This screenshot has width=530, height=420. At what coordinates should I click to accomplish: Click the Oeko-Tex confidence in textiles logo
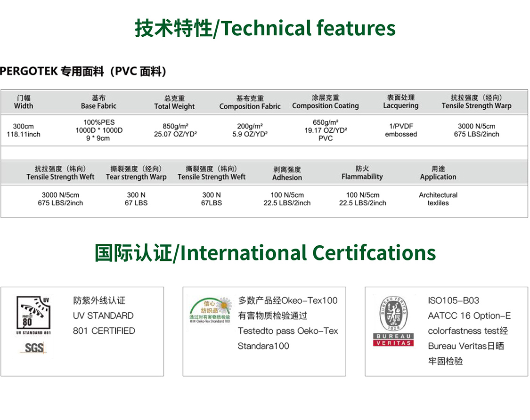(210, 310)
